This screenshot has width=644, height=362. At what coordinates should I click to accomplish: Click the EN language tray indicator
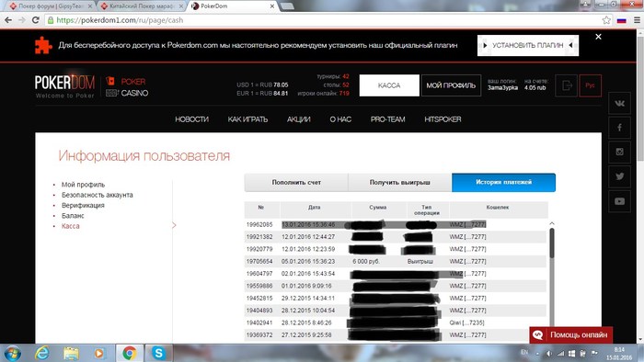(x=524, y=352)
